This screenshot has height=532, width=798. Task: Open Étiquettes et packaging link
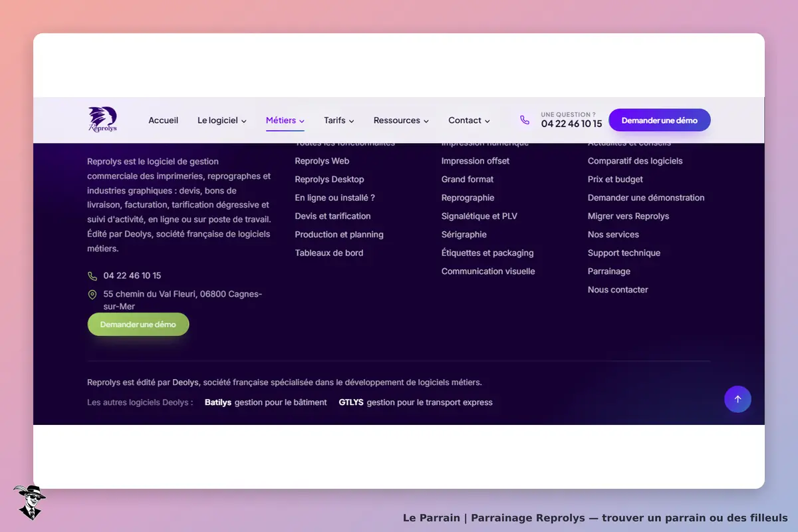[x=487, y=253]
